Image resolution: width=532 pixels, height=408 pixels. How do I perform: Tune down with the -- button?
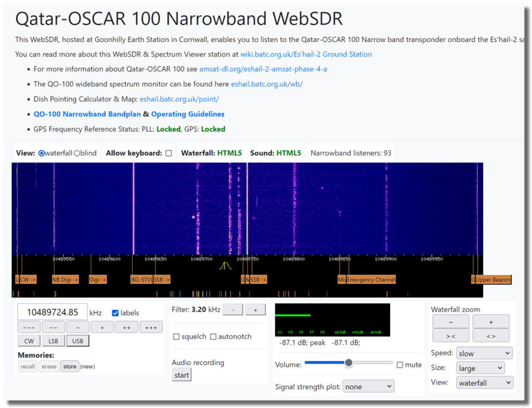point(54,328)
